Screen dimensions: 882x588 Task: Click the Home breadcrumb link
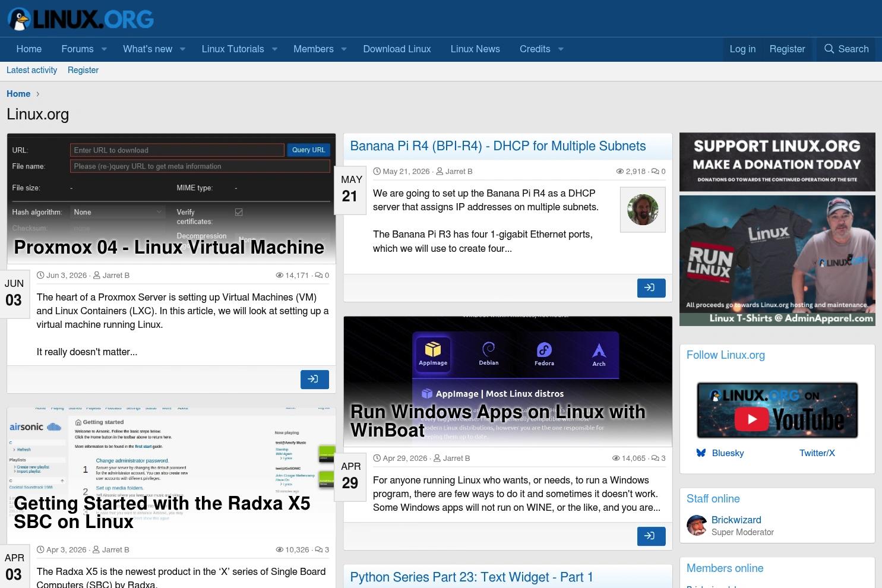point(18,94)
